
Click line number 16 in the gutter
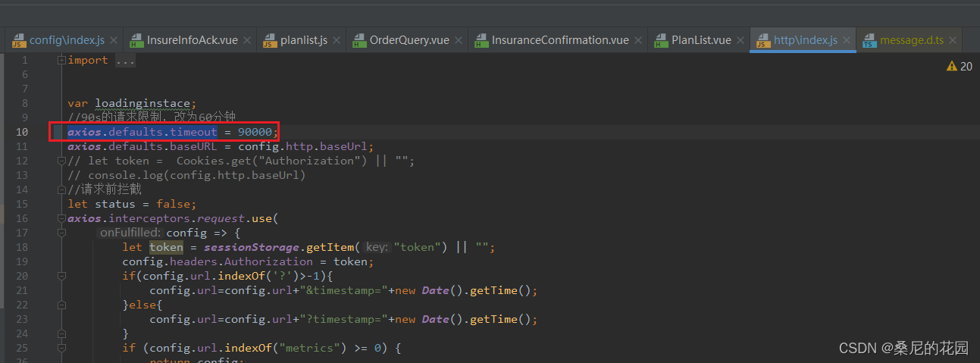[x=21, y=218]
